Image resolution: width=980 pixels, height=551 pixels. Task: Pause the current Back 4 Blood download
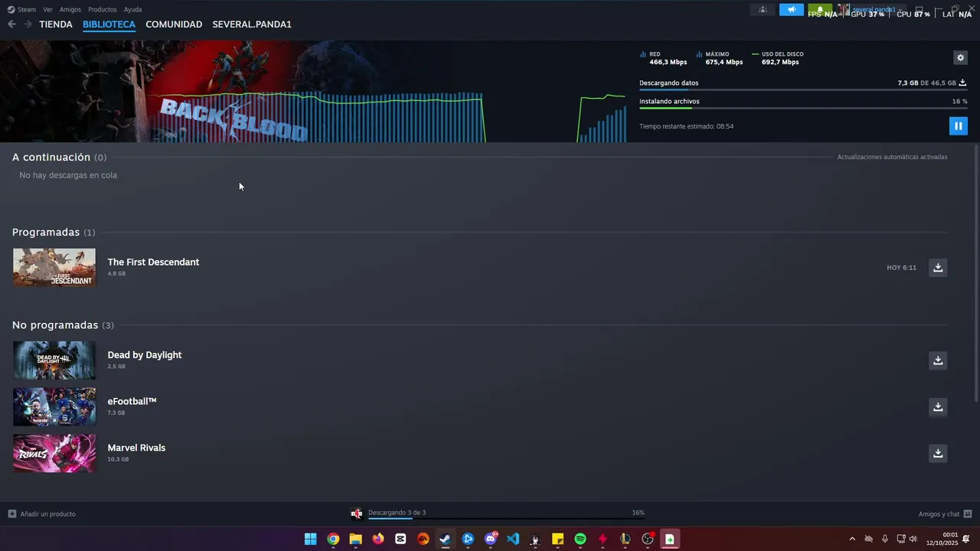(958, 126)
